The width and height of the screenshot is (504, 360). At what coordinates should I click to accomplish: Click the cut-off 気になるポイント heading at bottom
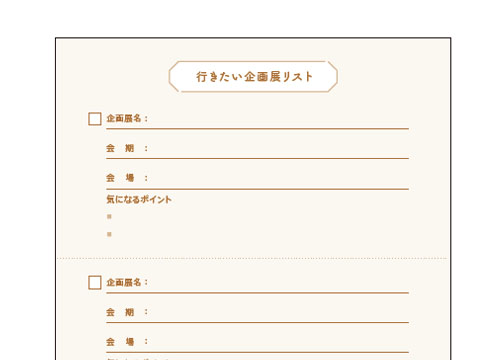pos(139,359)
